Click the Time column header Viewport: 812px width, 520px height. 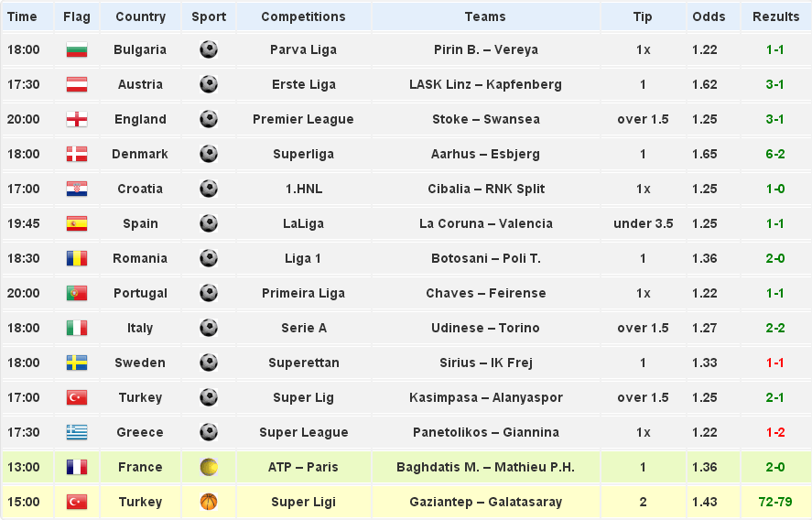(22, 16)
